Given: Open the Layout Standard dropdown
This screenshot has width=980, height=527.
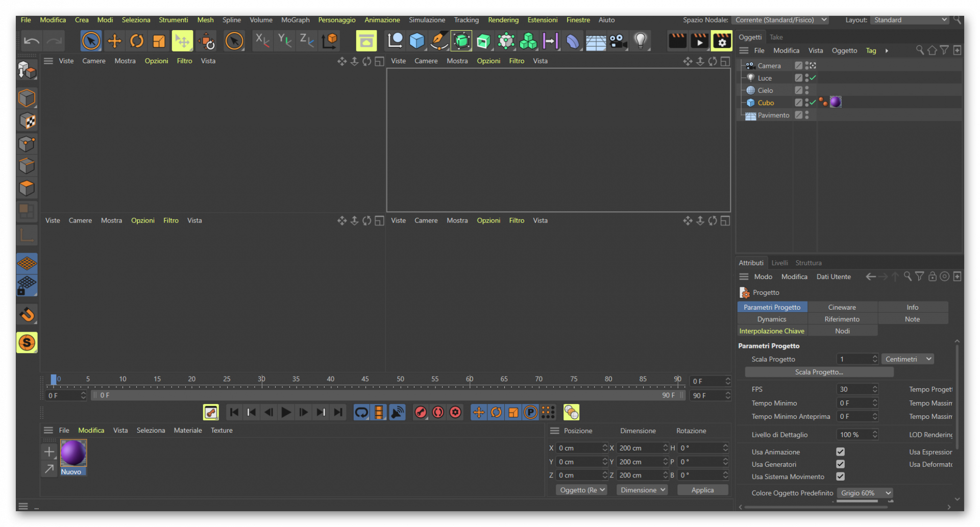Looking at the screenshot, I should click(x=910, y=20).
